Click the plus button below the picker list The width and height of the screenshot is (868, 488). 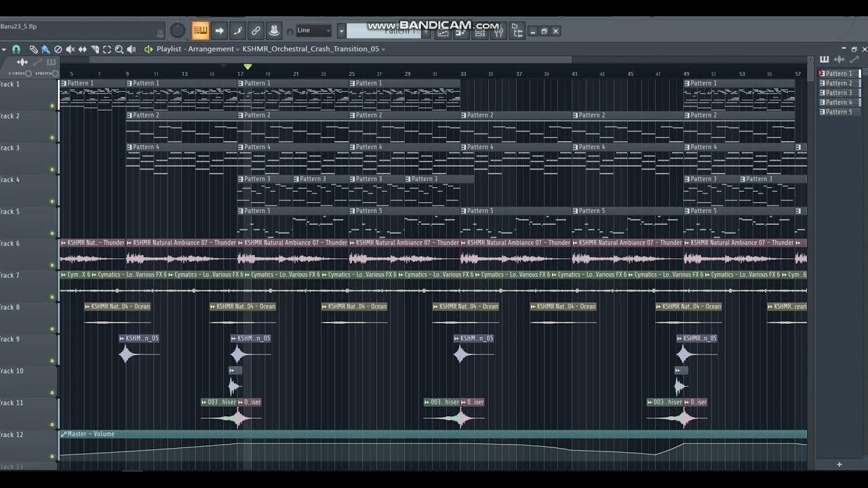tap(839, 464)
